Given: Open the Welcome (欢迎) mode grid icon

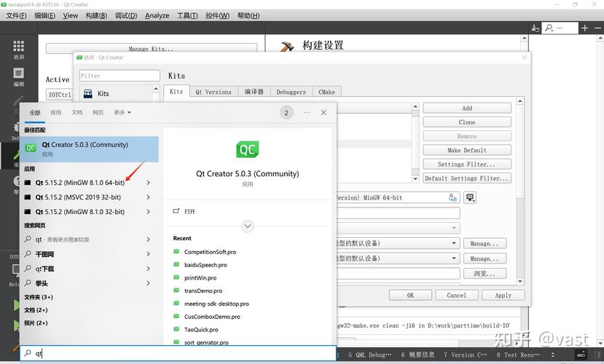Looking at the screenshot, I should [x=18, y=46].
